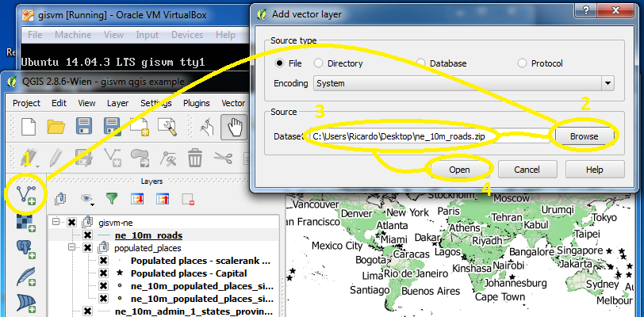Toggle checkbox of Populated places - Capital layer
Viewport: 644px width, 317px height.
tap(103, 273)
